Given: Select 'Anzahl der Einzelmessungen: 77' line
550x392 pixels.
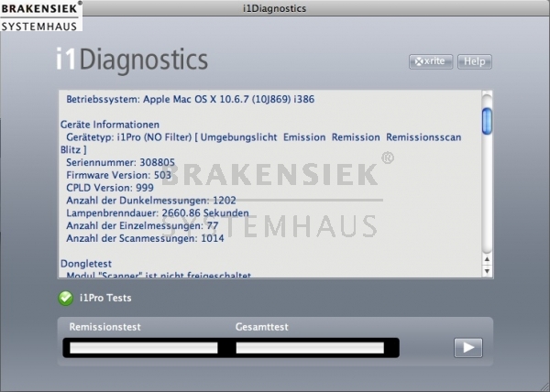Looking at the screenshot, I should click(x=142, y=225).
